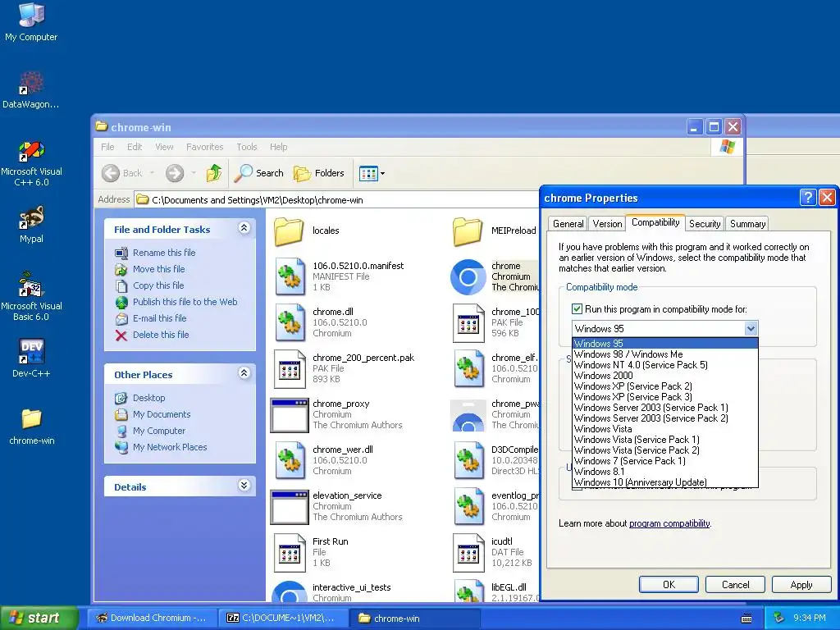This screenshot has height=630, width=840.
Task: Select the Mypal browser desktop icon
Action: pos(31,224)
